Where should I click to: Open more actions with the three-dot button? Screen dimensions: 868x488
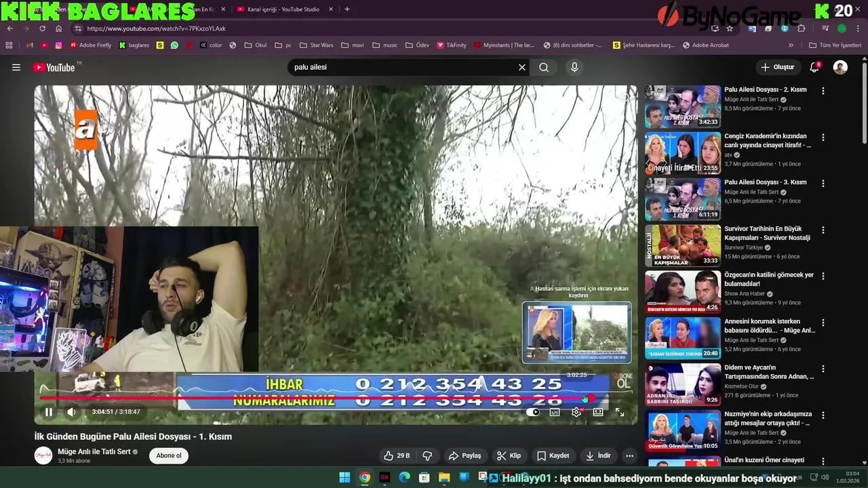pyautogui.click(x=629, y=455)
